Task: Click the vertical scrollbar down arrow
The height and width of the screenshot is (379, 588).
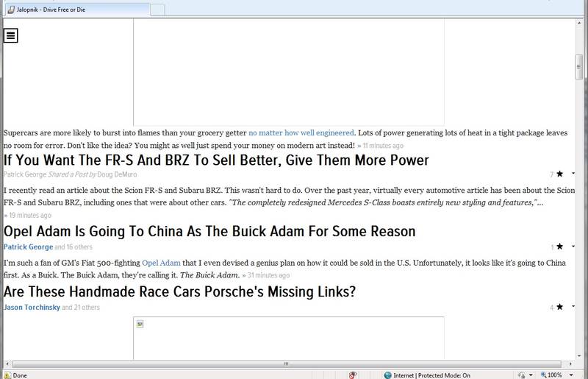Action: (x=579, y=355)
